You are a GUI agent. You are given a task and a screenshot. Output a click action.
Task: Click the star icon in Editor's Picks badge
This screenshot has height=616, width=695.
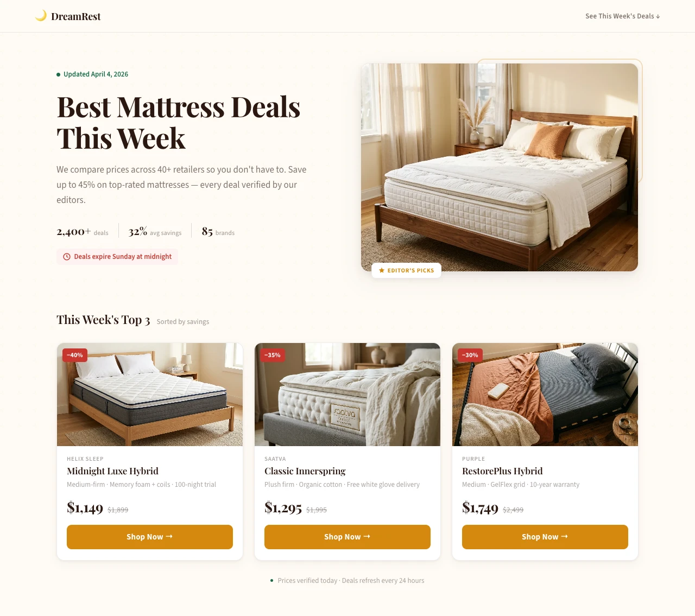click(382, 270)
